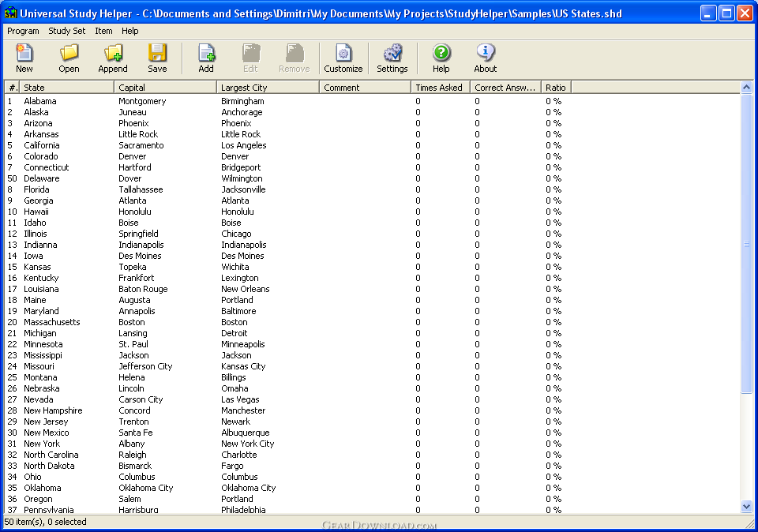The image size is (758, 532).
Task: Select the Alaska state entry
Action: pos(36,112)
